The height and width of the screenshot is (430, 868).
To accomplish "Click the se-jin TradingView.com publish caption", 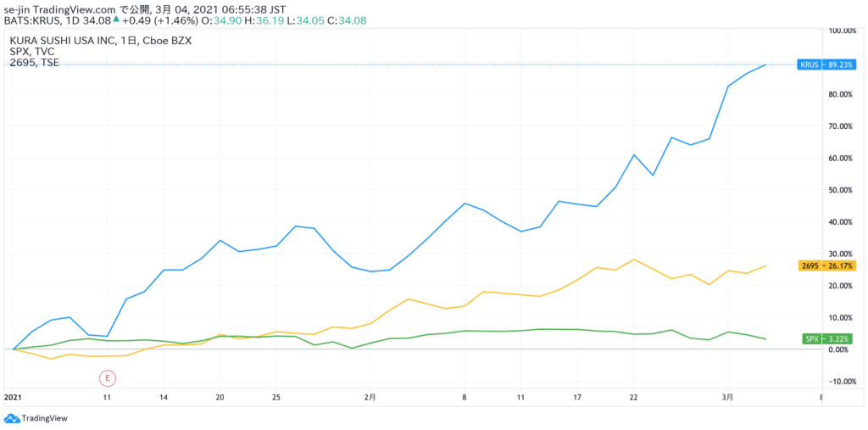I will coord(146,8).
